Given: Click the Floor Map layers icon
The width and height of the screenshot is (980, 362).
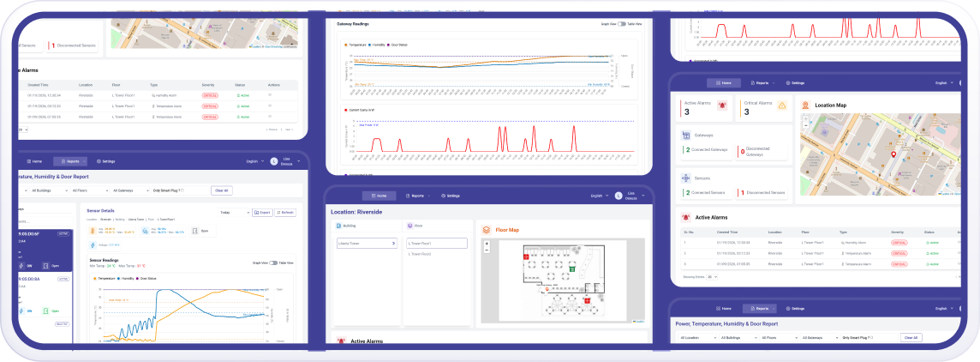Looking at the screenshot, I should click(487, 230).
